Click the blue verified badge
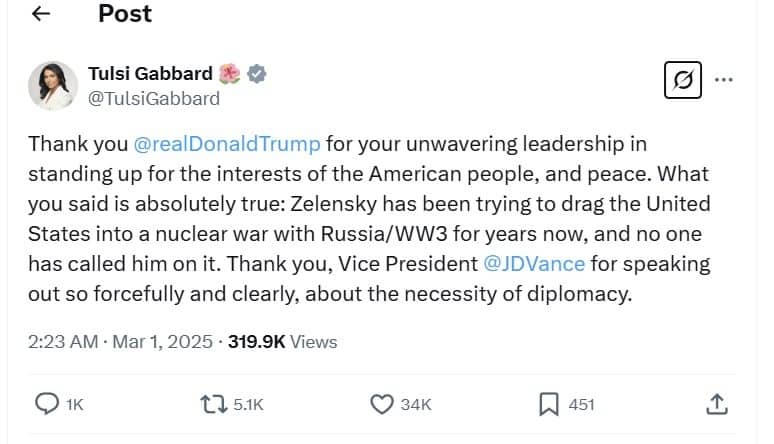The width and height of the screenshot is (774, 444). (257, 74)
